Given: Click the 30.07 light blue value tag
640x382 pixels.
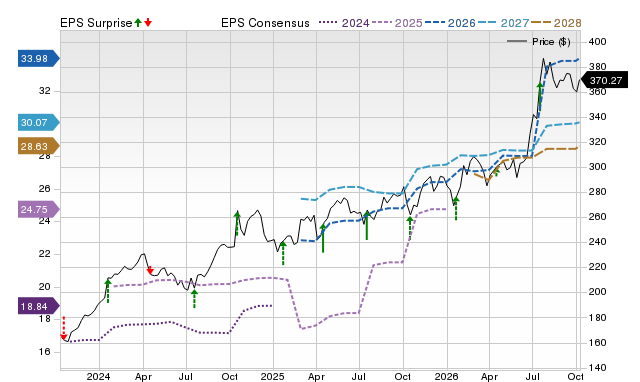Looking at the screenshot, I should tap(38, 122).
